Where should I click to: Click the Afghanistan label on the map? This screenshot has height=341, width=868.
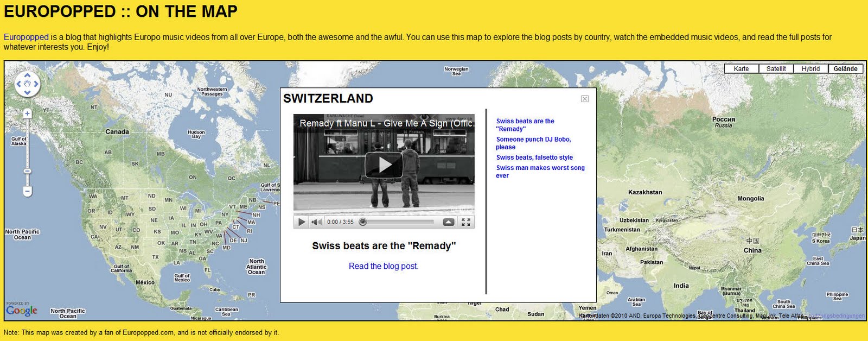[x=642, y=249]
